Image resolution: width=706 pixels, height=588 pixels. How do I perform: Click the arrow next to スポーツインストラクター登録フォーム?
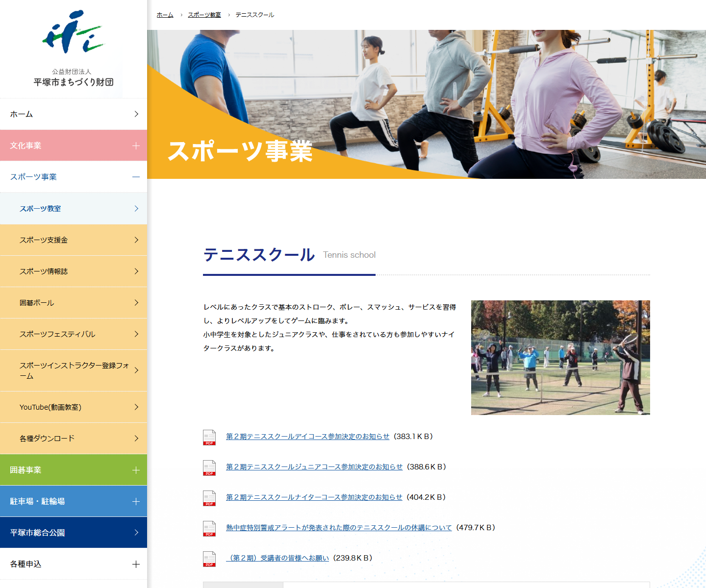pyautogui.click(x=136, y=370)
